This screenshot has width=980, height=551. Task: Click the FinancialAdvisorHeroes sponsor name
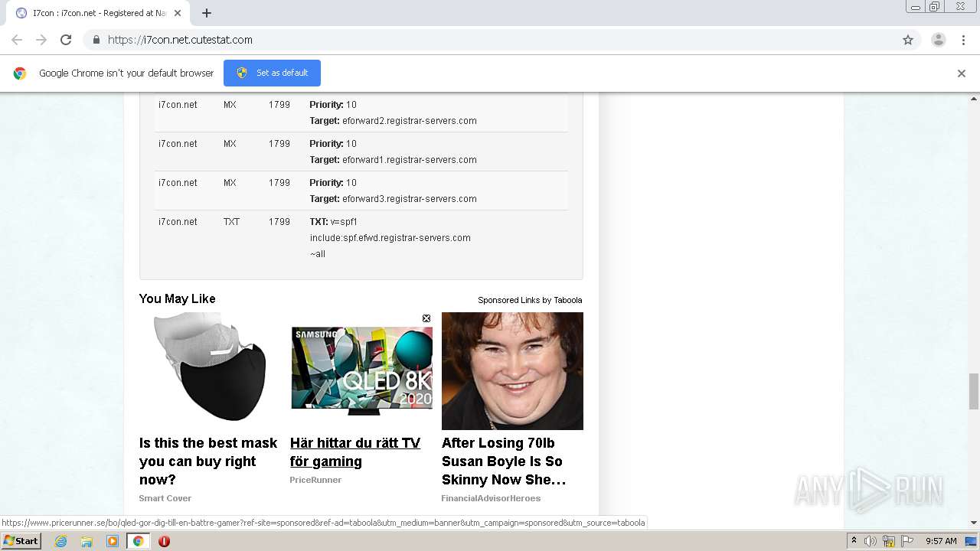[491, 498]
